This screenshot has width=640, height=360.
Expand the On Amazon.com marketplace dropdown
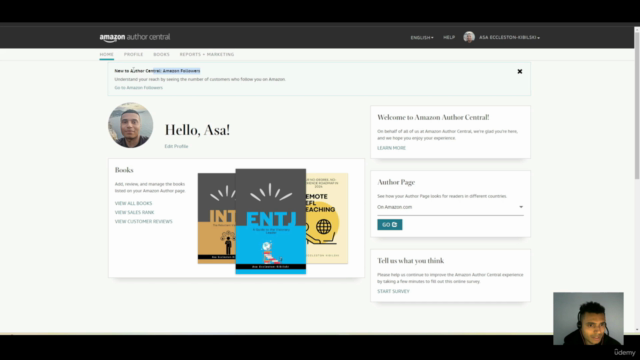coord(450,207)
